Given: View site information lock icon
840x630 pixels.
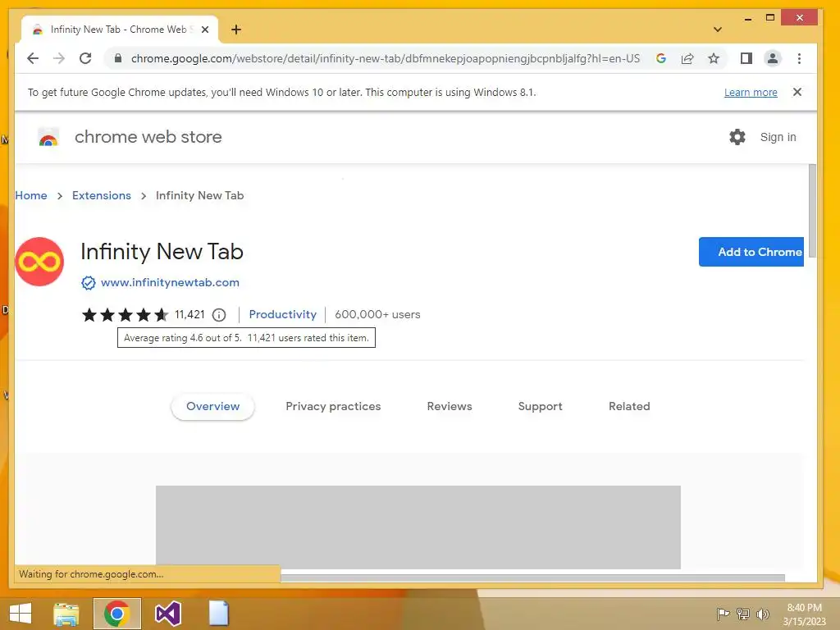Looking at the screenshot, I should coord(118,58).
